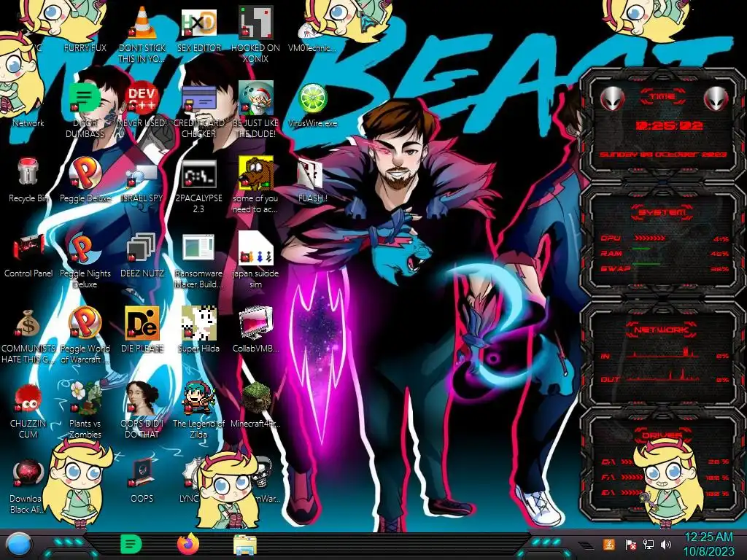Click the CPU usage bar in System widget
747x560 pixels.
[x=650, y=238]
